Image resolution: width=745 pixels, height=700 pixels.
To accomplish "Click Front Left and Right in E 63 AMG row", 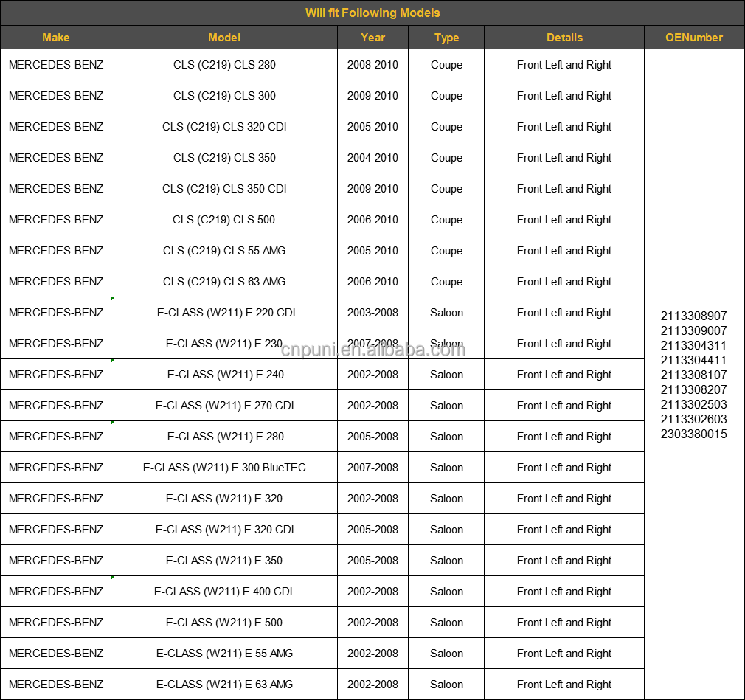I will coord(564,685).
